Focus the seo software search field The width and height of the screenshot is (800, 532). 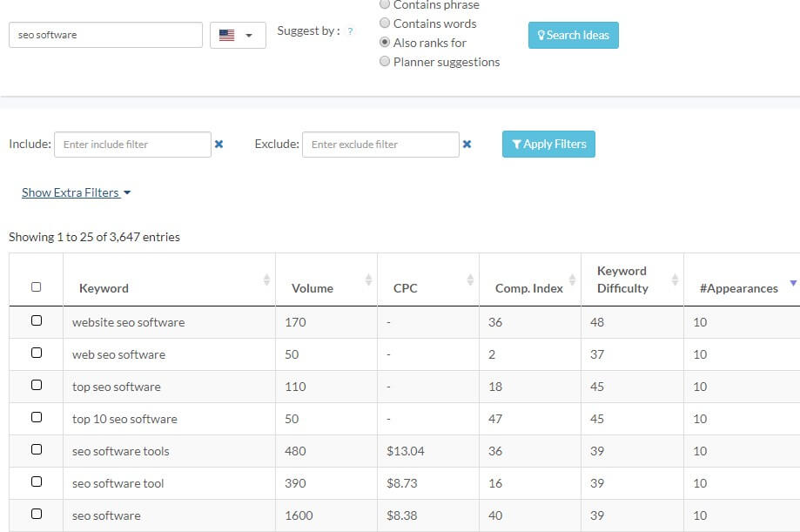click(105, 35)
